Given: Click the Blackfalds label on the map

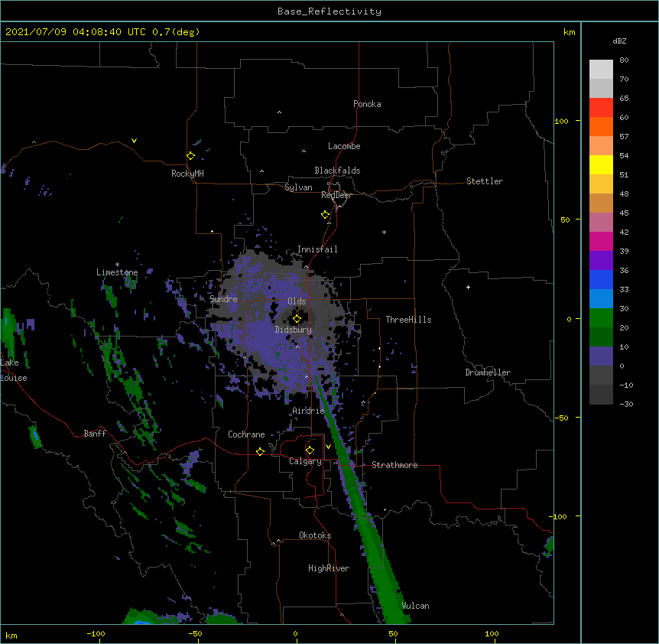Looking at the screenshot, I should coord(337,171).
